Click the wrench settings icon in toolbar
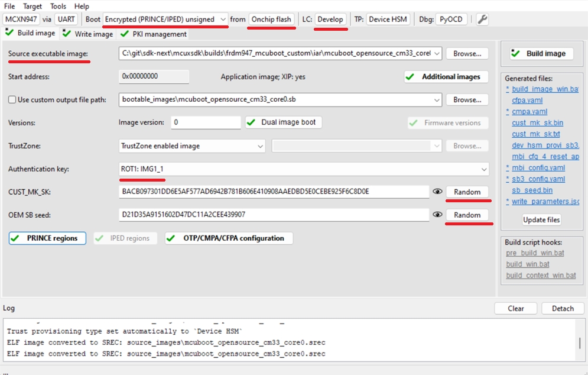 coord(482,20)
